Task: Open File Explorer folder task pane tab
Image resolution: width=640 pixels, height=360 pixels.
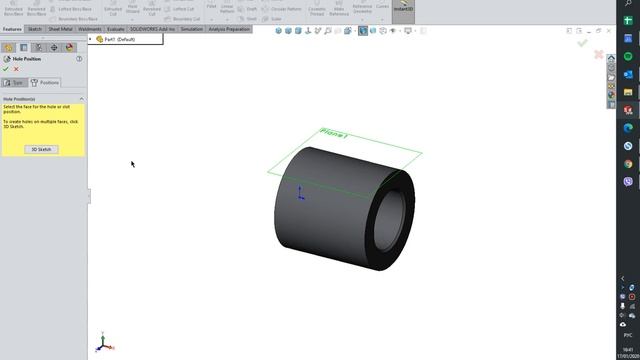Action: pos(611,77)
